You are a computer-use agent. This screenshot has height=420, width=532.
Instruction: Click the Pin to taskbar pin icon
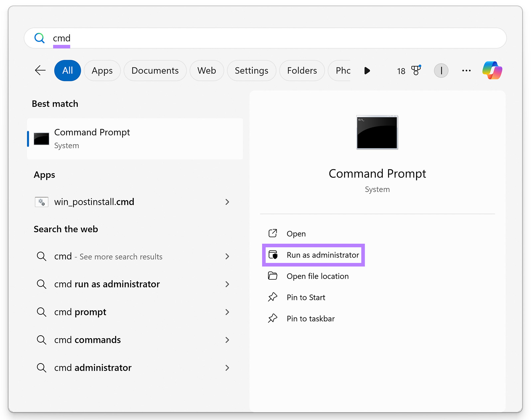(x=273, y=318)
